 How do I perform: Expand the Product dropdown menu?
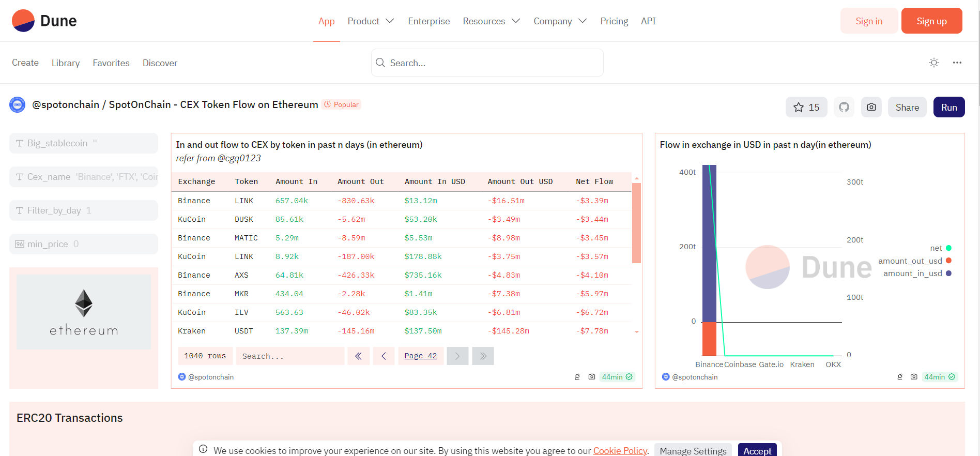click(x=371, y=21)
